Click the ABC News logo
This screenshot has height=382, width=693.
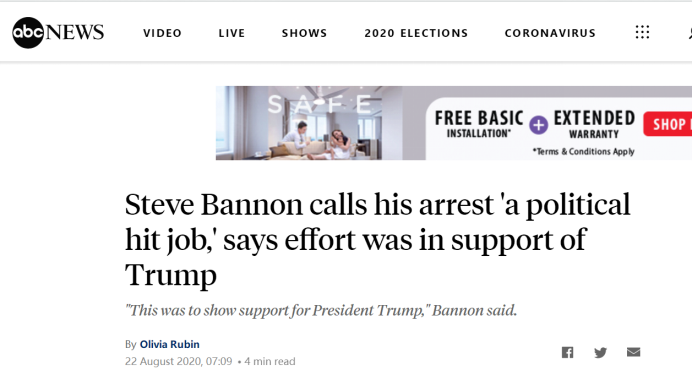point(58,32)
